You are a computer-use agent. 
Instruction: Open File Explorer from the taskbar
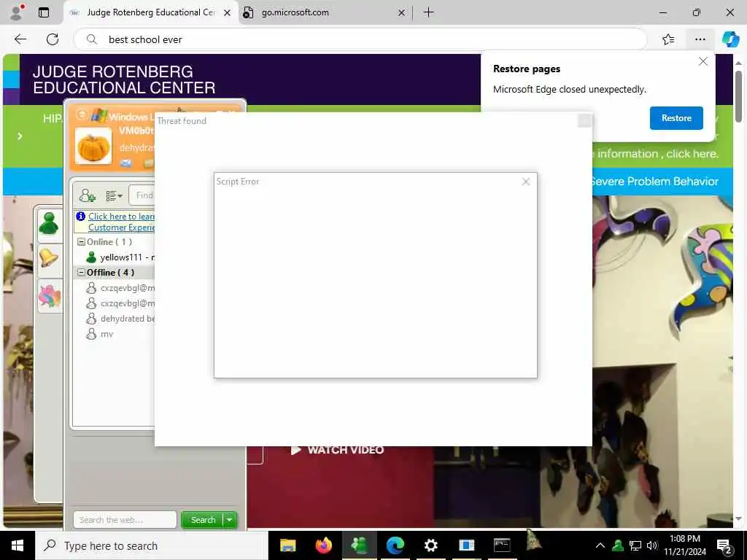[x=287, y=545]
